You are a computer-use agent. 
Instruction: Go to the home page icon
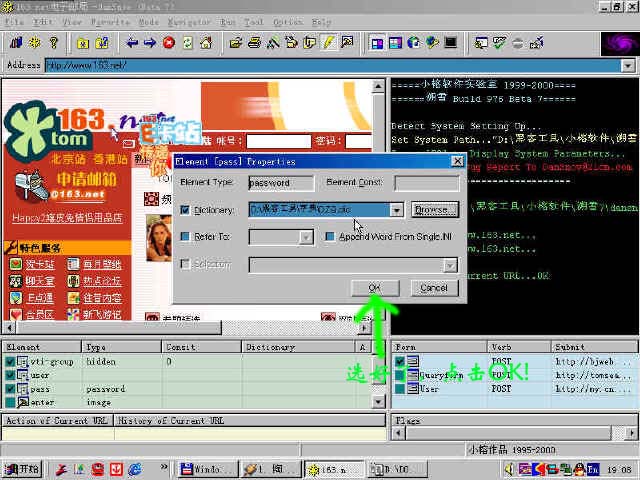[206, 42]
